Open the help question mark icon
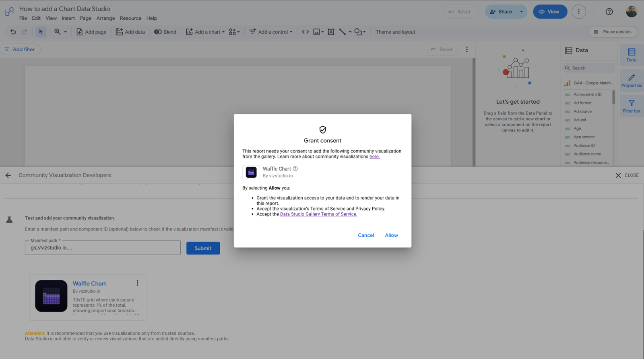Viewport: 644px width, 359px height. point(609,12)
